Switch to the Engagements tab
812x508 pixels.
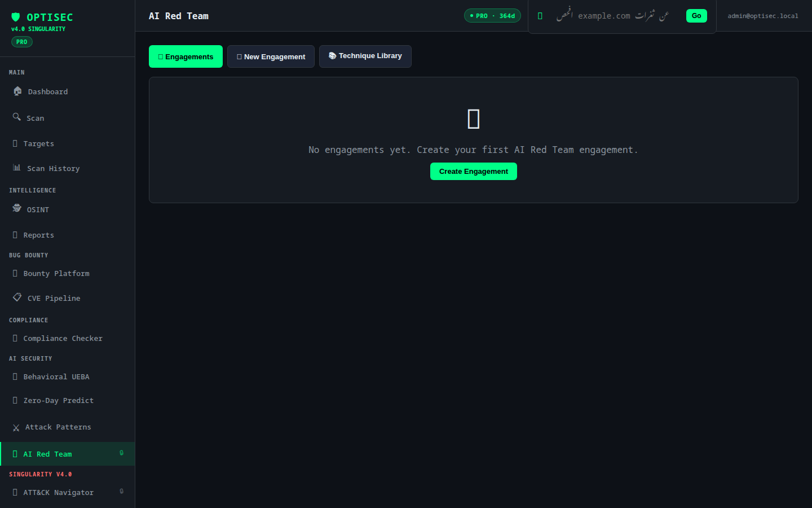pyautogui.click(x=186, y=56)
